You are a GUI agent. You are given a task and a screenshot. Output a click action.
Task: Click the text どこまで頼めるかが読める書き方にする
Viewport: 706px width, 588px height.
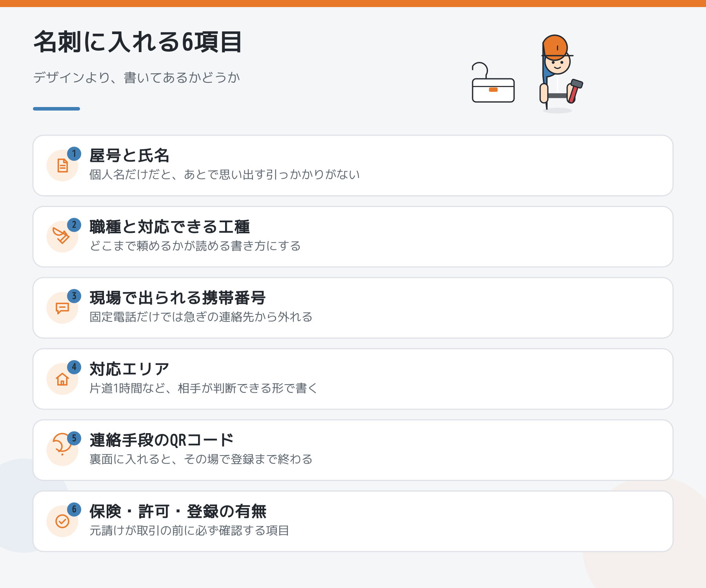click(195, 246)
